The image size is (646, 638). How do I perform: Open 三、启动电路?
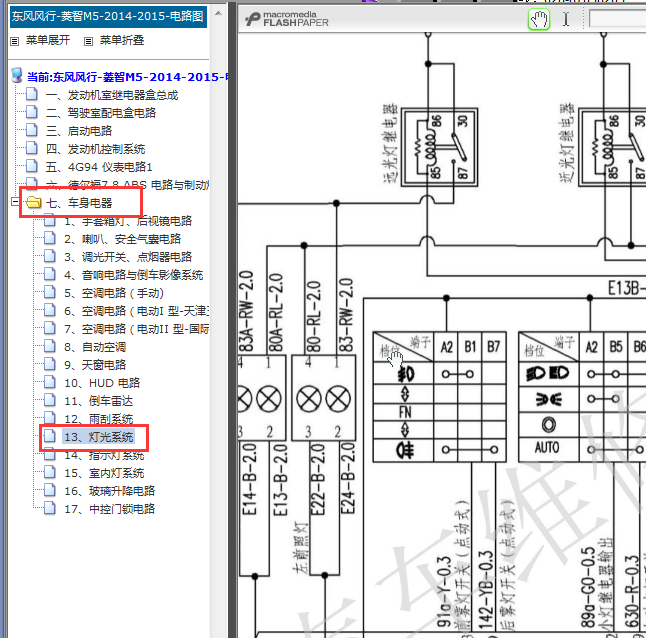click(x=79, y=131)
